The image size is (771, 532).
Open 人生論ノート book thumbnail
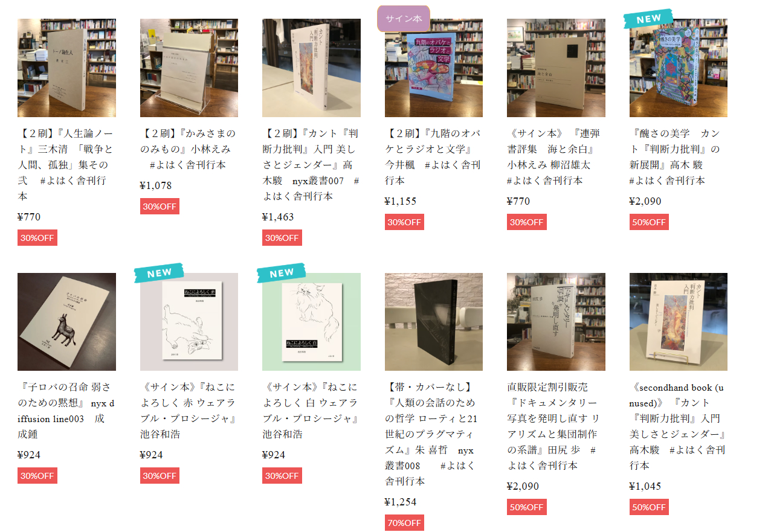[66, 68]
